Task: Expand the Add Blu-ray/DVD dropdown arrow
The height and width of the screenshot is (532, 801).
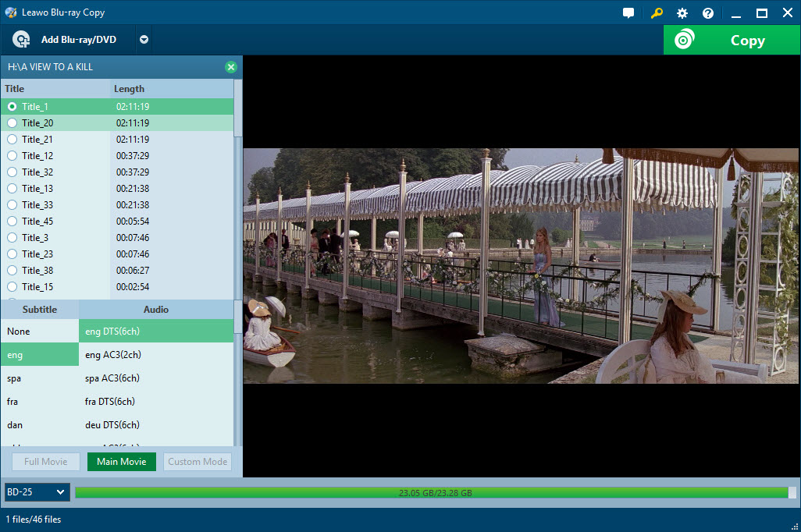Action: tap(144, 40)
